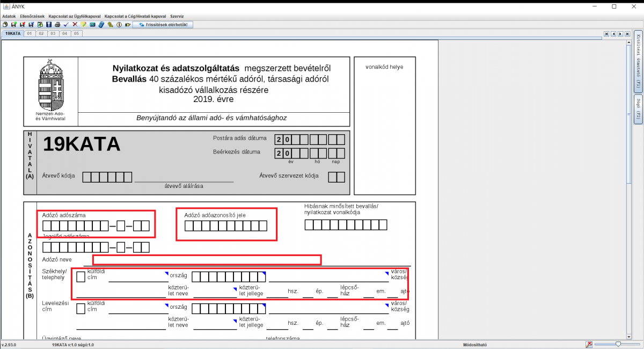
Task: Go to previous page arrow
Action: [613, 33]
